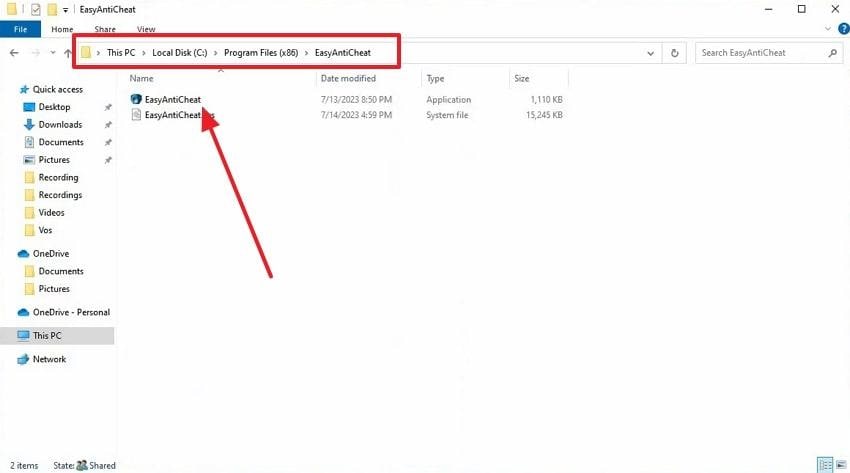The image size is (850, 473).
Task: Click the 2 items status text
Action: pyautogui.click(x=24, y=465)
